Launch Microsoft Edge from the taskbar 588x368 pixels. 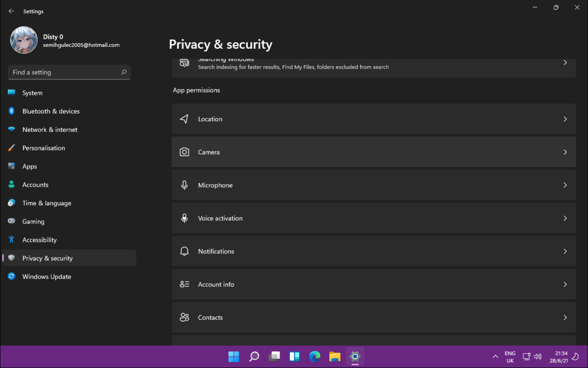click(315, 356)
